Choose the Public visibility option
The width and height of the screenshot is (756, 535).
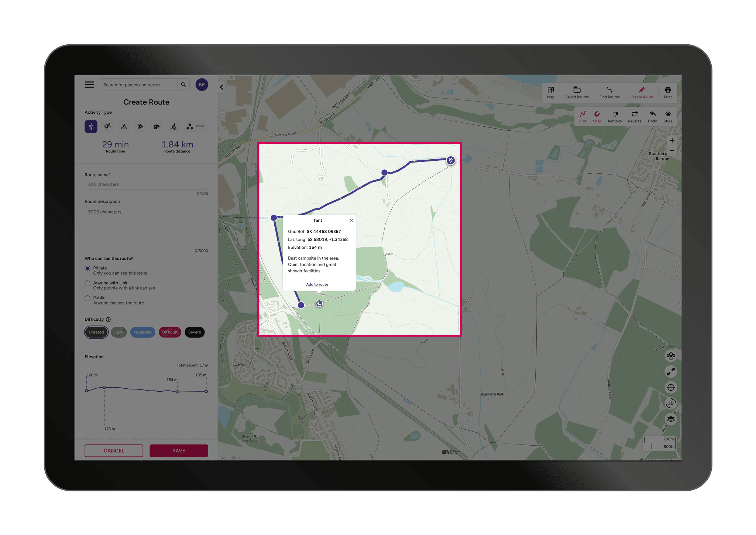pos(87,298)
